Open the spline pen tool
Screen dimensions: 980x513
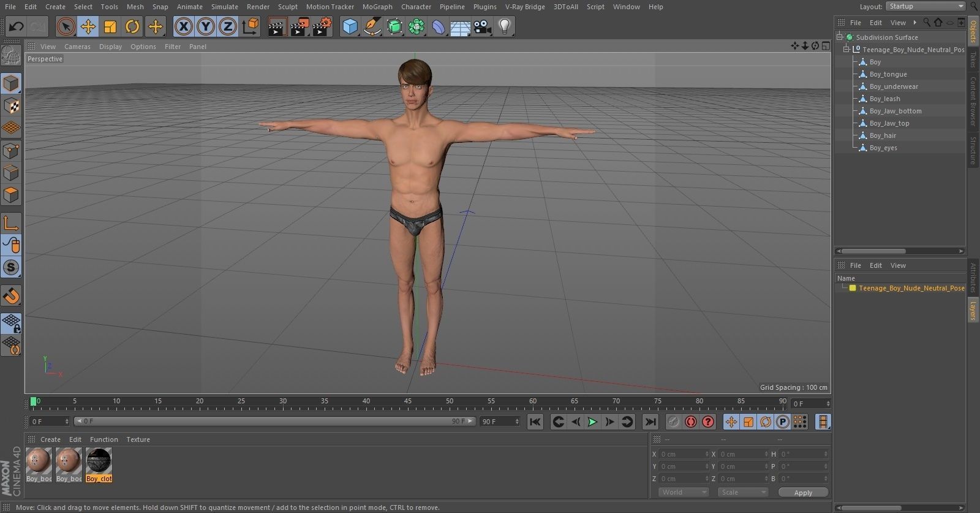[372, 26]
